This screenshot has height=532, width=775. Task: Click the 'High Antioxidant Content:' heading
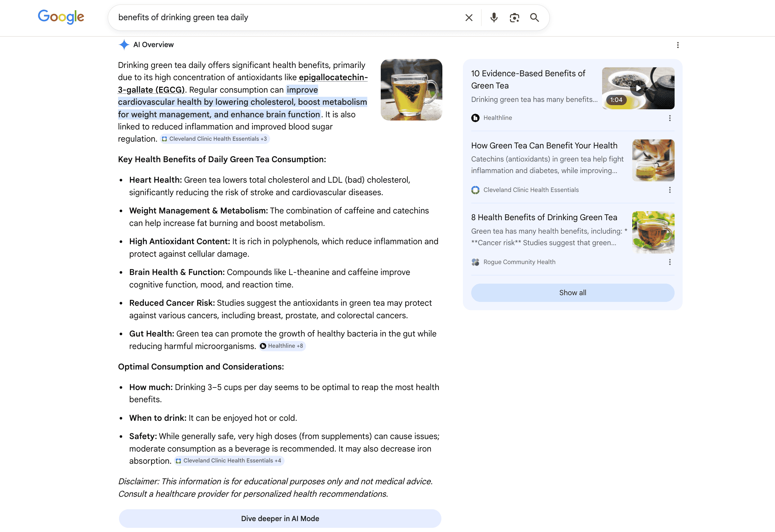[180, 241]
